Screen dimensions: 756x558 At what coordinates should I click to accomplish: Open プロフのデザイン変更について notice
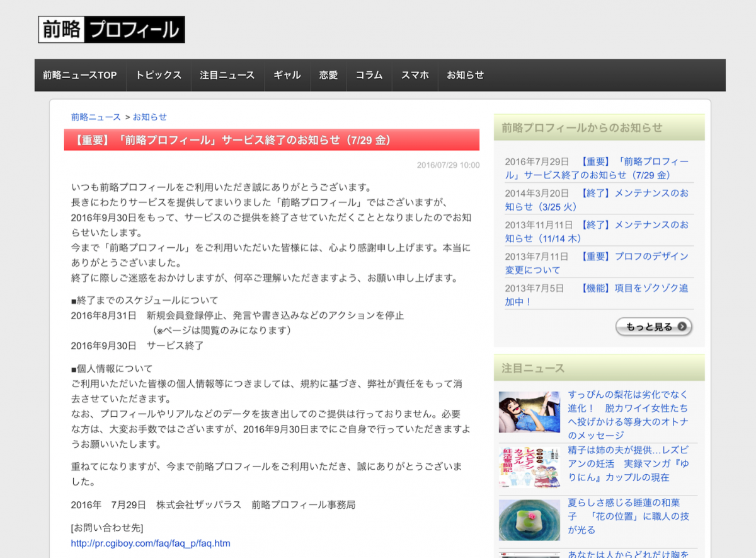click(x=633, y=263)
